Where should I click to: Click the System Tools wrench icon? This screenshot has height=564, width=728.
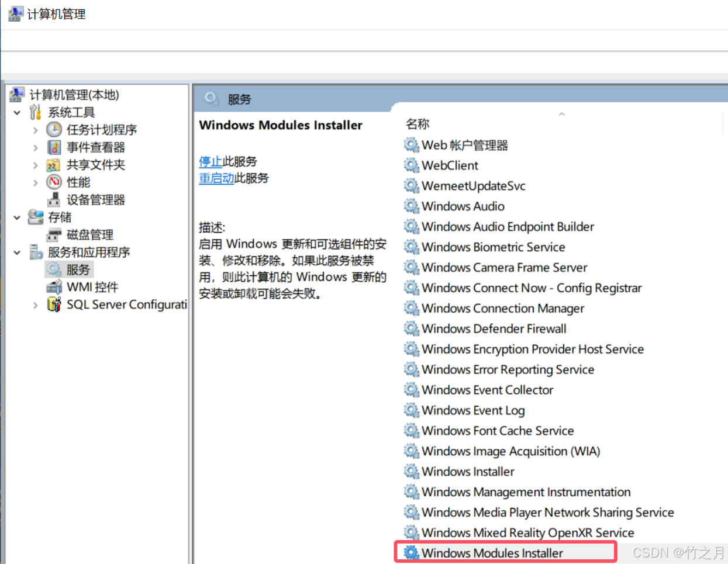tap(36, 112)
